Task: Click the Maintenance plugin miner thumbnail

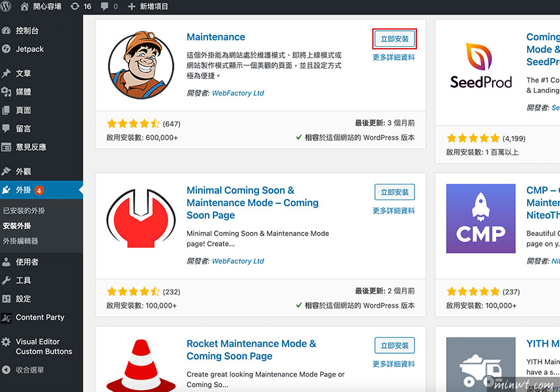Action: tap(141, 65)
